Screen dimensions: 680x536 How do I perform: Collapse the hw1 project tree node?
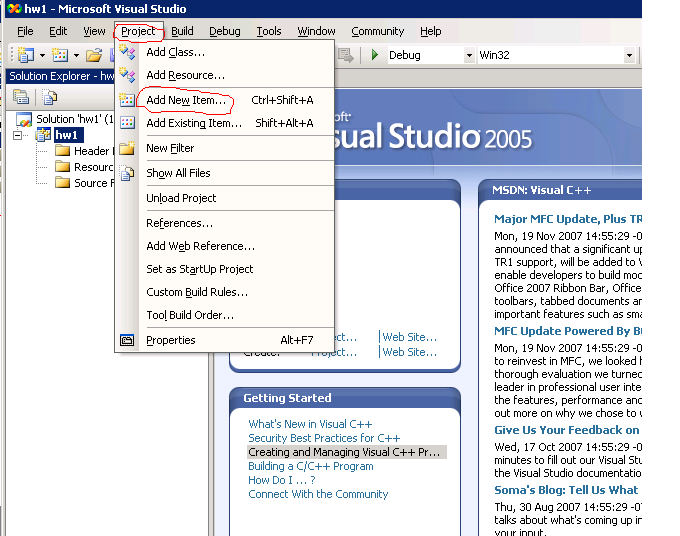pyautogui.click(x=17, y=135)
